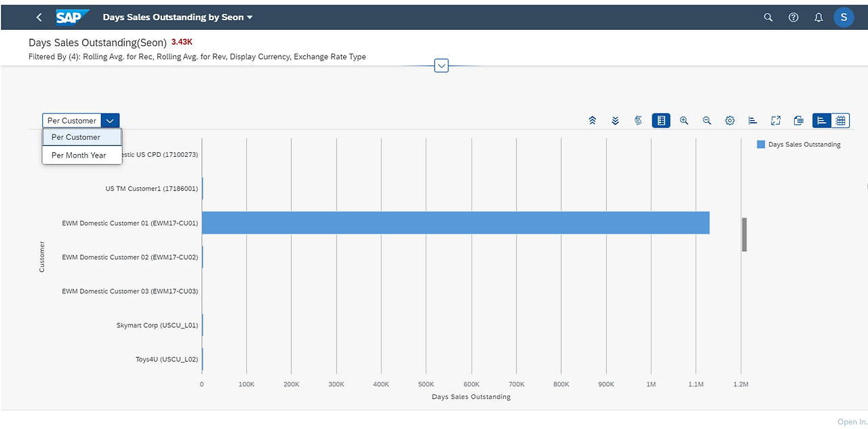Open chart settings gear
The image size is (868, 429).
[x=730, y=121]
